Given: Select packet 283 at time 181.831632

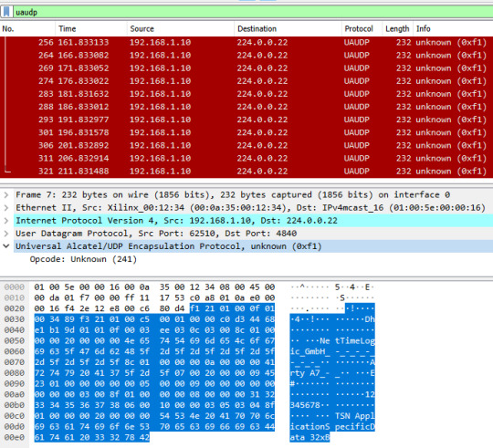Looking at the screenshot, I should click(x=246, y=94).
